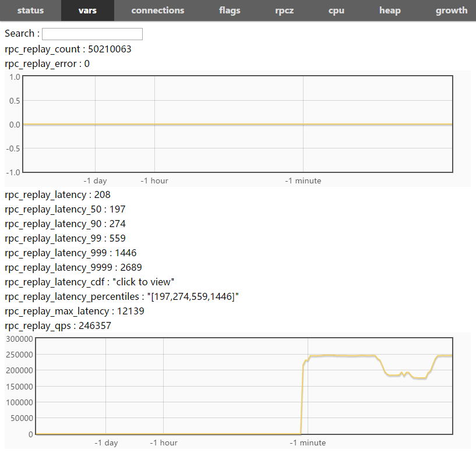Open the cpu profiler tab
This screenshot has height=453, width=476.
tap(336, 10)
